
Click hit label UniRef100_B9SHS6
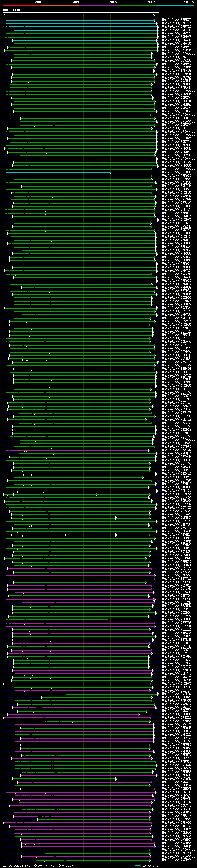[x=177, y=843]
